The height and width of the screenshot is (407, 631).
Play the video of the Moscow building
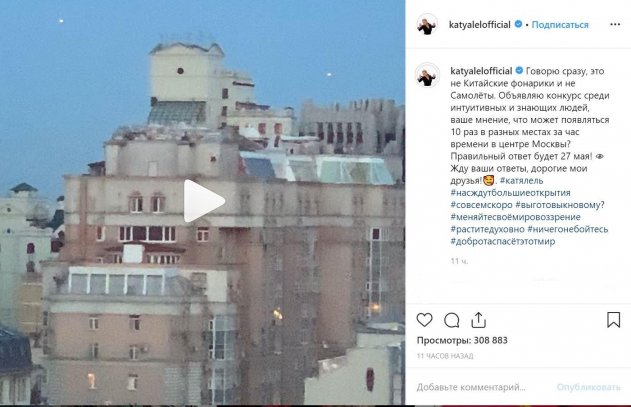pos(204,200)
